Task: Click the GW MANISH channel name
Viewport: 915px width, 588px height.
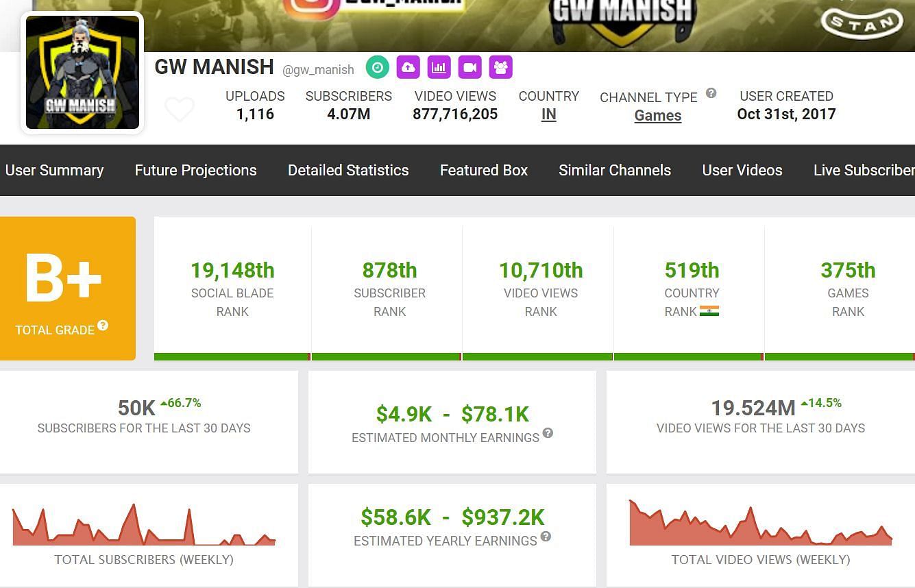Action: (x=215, y=67)
